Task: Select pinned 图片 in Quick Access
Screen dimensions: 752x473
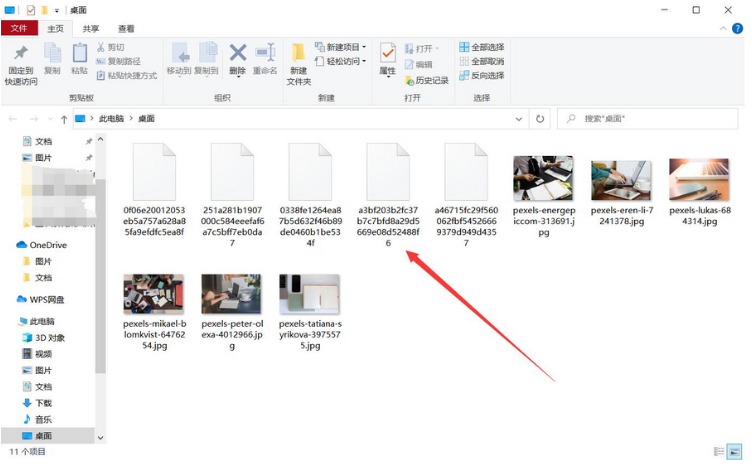Action: point(37,157)
